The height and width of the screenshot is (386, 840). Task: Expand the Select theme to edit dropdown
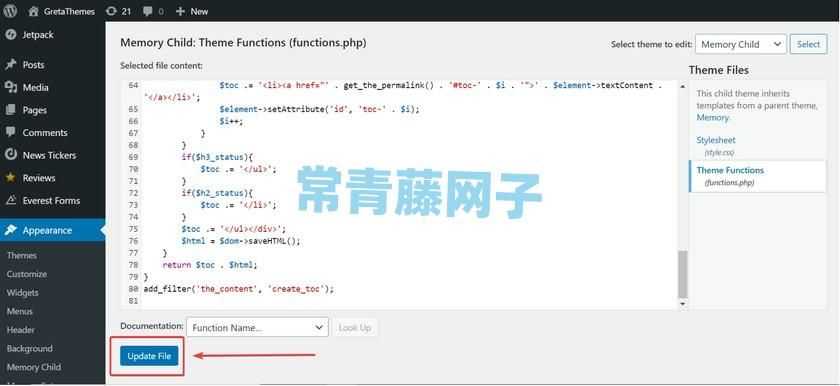[741, 44]
